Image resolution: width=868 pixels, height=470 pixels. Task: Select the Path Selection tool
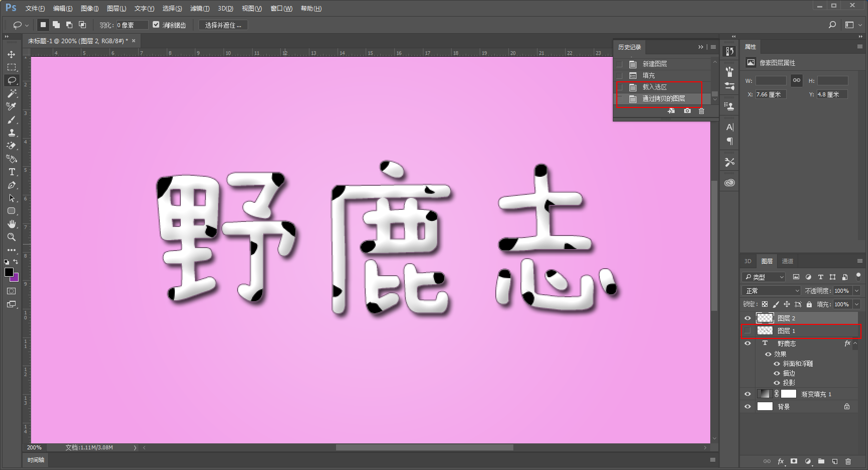[x=11, y=198]
